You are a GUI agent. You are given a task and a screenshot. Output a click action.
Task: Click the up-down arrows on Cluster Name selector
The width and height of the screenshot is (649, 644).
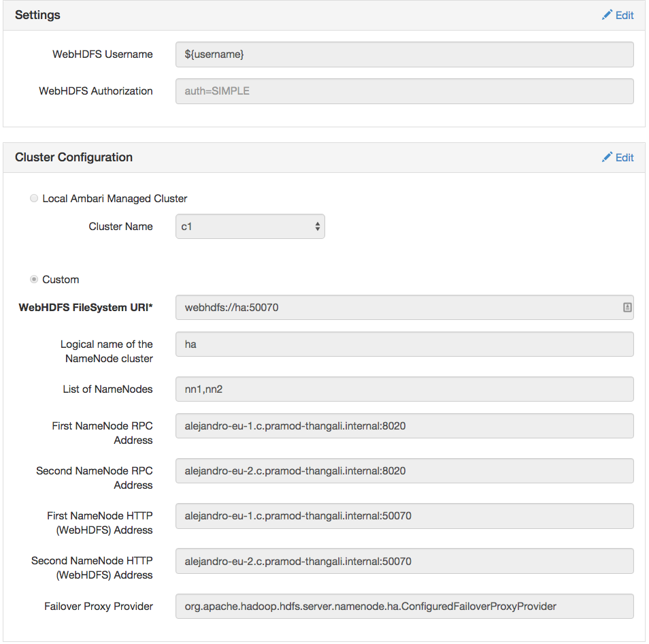[317, 226]
